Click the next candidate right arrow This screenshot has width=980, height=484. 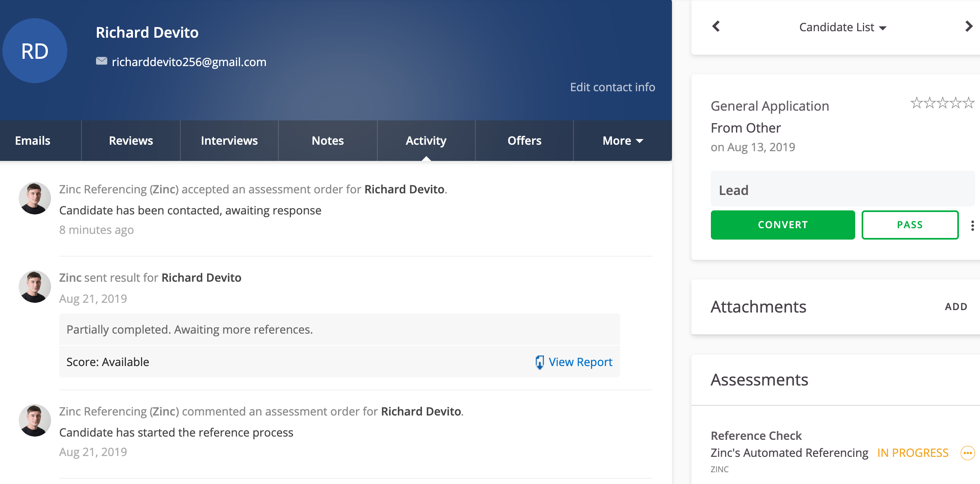pos(968,27)
